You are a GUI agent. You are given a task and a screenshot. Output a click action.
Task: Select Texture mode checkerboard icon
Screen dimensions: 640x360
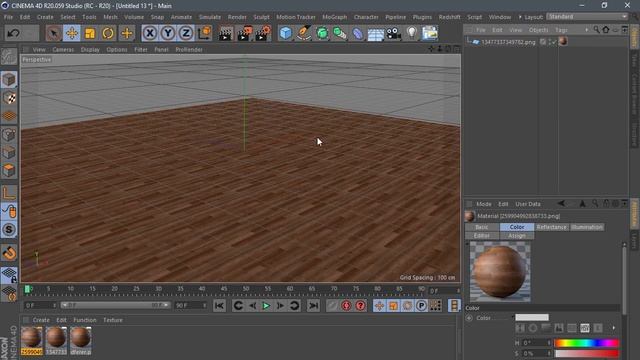pyautogui.click(x=9, y=98)
